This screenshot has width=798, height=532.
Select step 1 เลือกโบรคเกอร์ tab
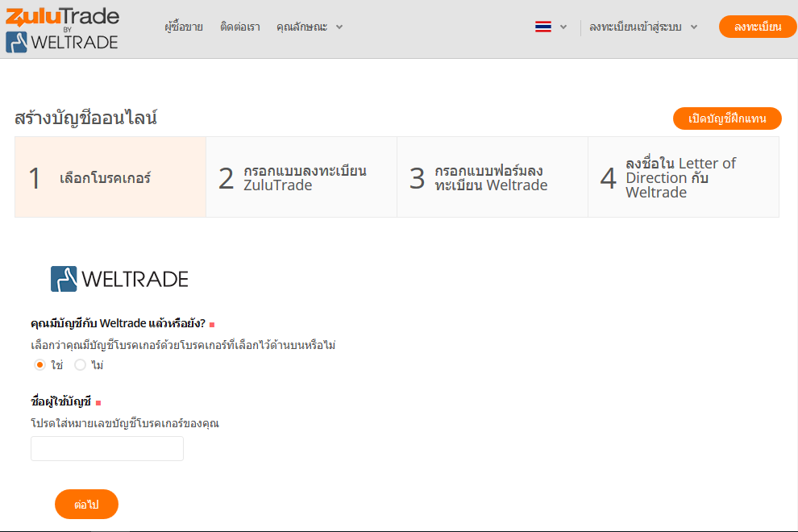(110, 177)
